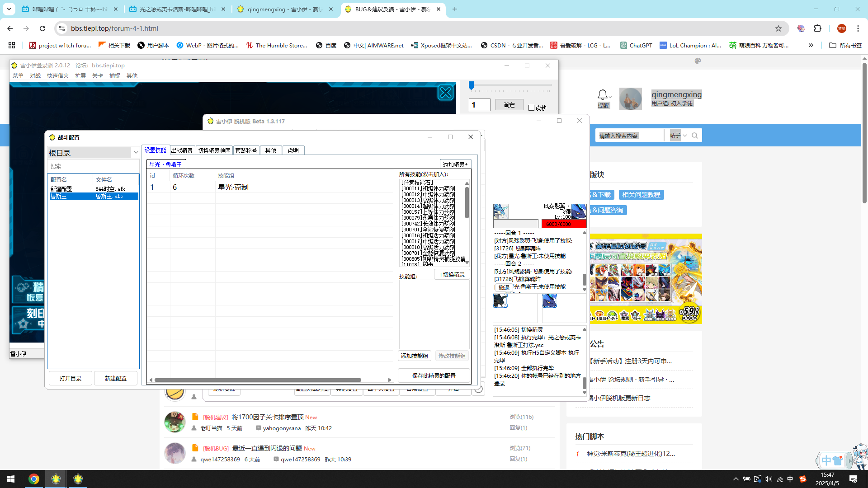Open the 捕捉 menu
Screen dimensions: 868x488
(x=115, y=75)
